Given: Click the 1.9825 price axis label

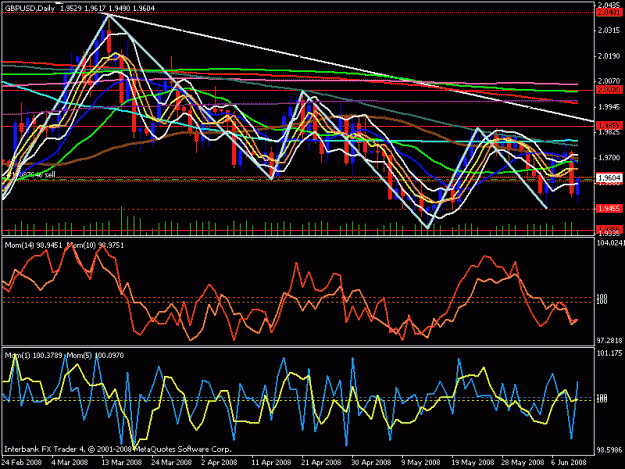Looking at the screenshot, I should [609, 132].
